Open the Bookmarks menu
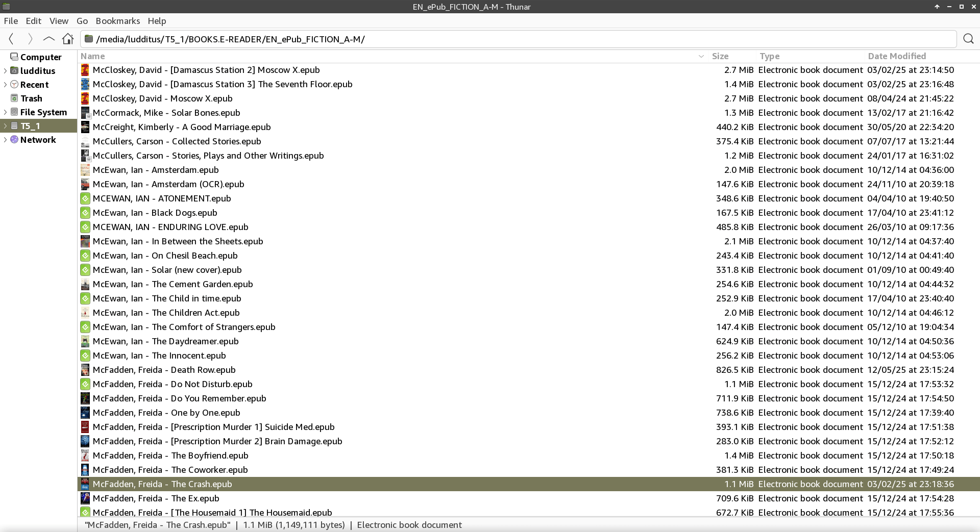 click(x=117, y=21)
